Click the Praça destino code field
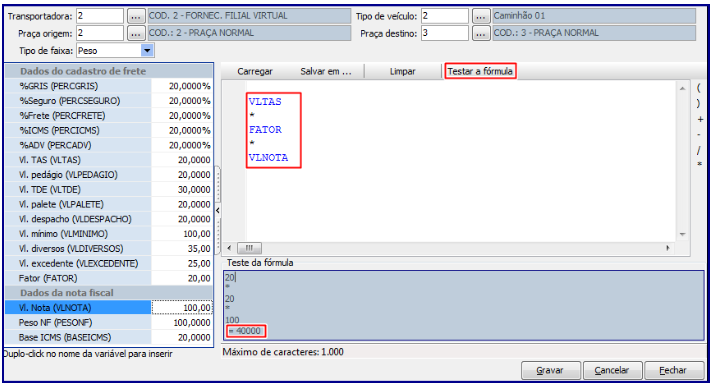The image size is (713, 387). (445, 33)
